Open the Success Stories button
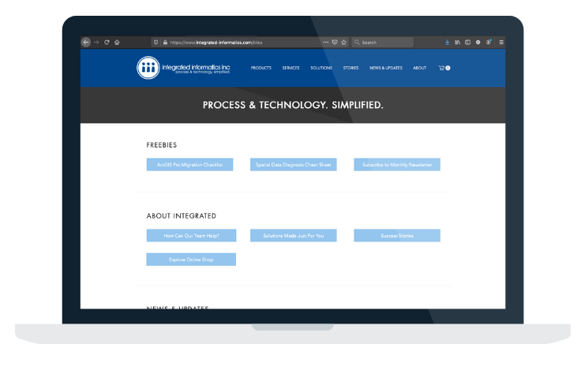The image size is (588, 370). coord(397,235)
